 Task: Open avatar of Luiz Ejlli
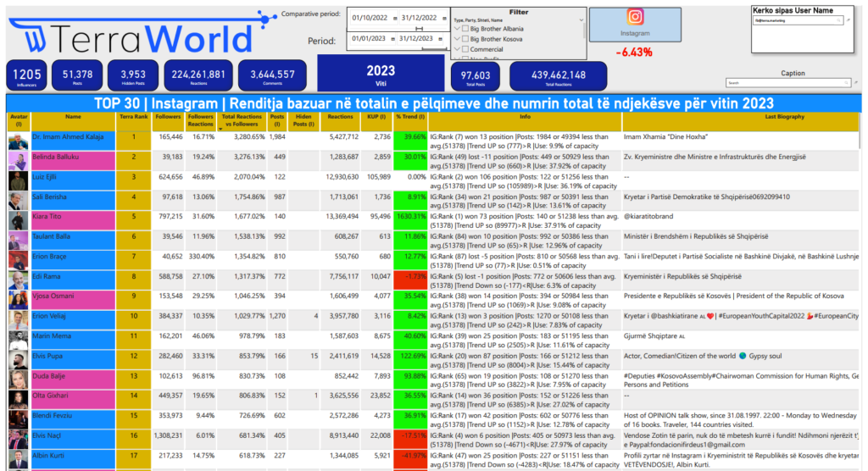coord(19,180)
